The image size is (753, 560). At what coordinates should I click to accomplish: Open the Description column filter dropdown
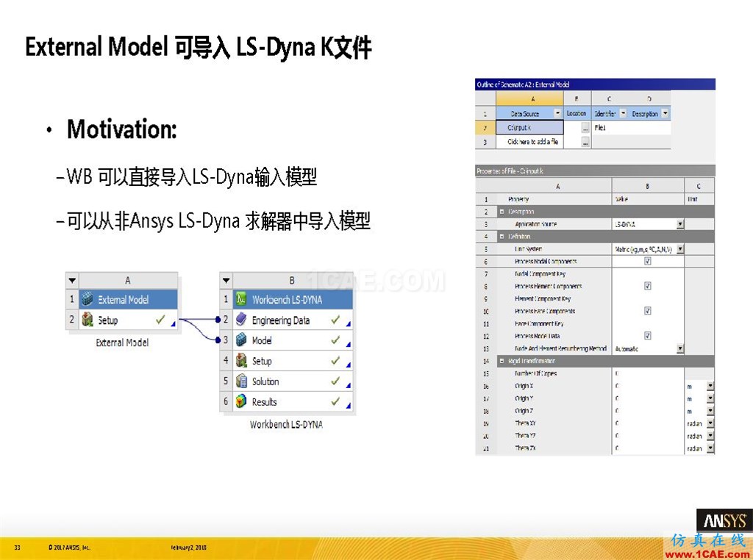point(665,113)
